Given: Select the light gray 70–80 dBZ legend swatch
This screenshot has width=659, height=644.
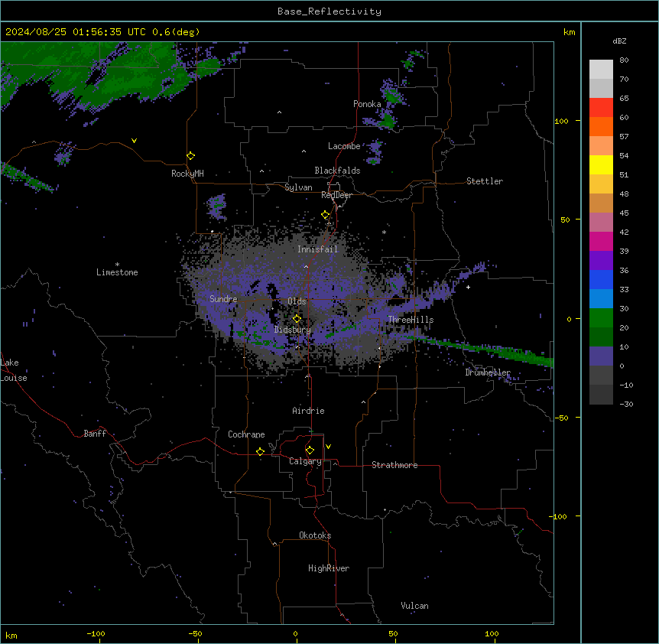Looking at the screenshot, I should tap(601, 70).
